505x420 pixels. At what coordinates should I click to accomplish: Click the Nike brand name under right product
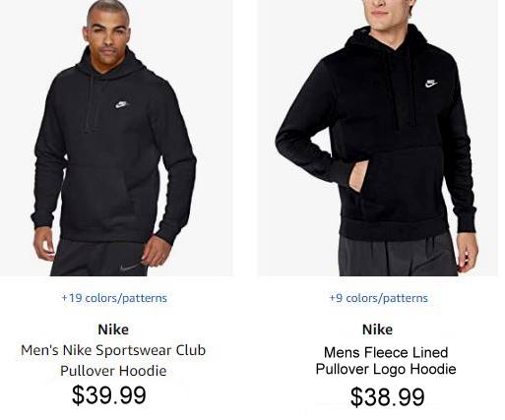point(377,330)
